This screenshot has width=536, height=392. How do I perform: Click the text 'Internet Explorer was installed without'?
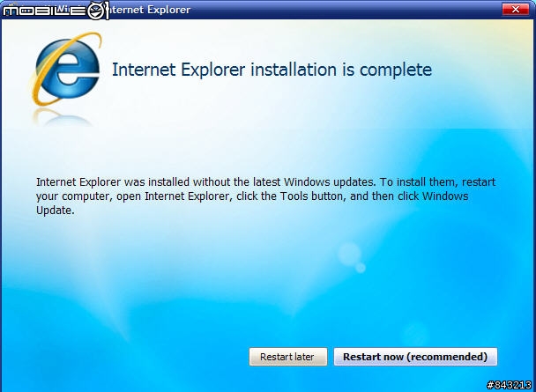click(x=131, y=182)
